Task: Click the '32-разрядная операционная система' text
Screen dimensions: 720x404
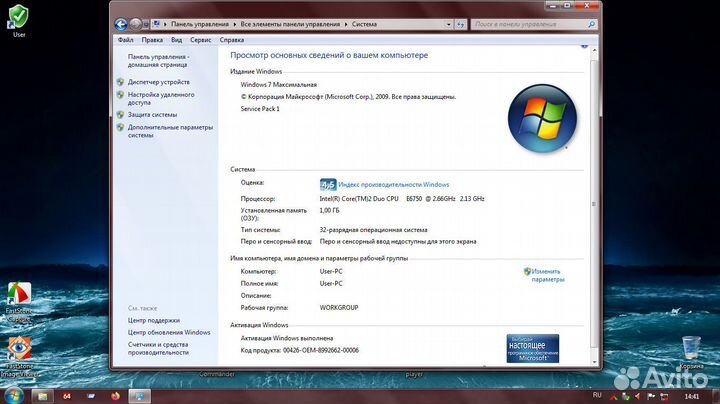Action: 373,230
